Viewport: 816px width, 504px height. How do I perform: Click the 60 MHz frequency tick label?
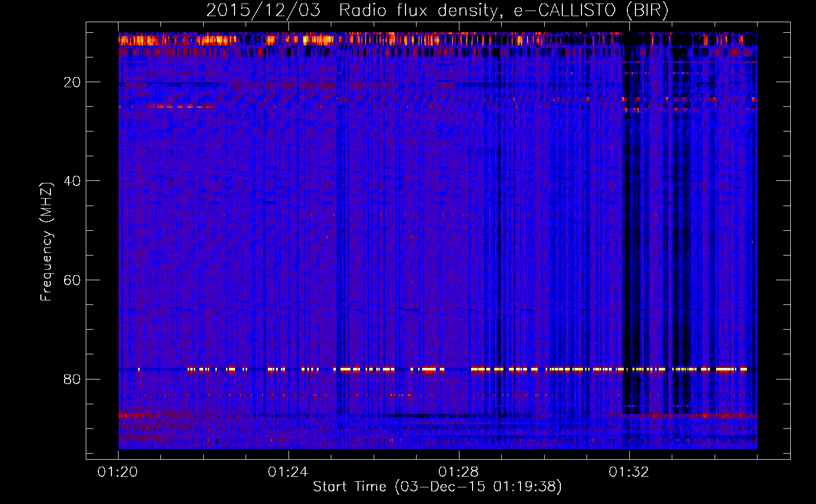click(73, 280)
